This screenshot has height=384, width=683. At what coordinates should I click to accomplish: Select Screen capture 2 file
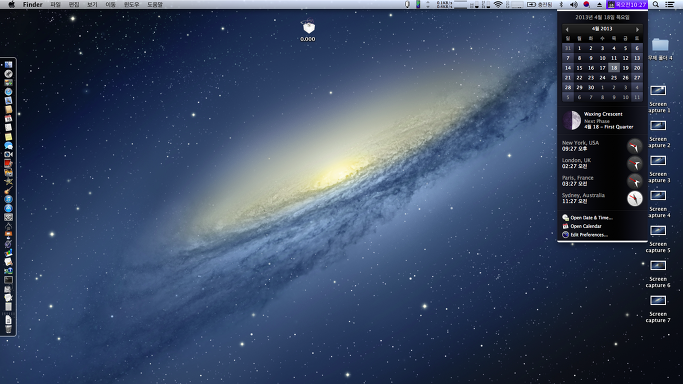pyautogui.click(x=658, y=125)
